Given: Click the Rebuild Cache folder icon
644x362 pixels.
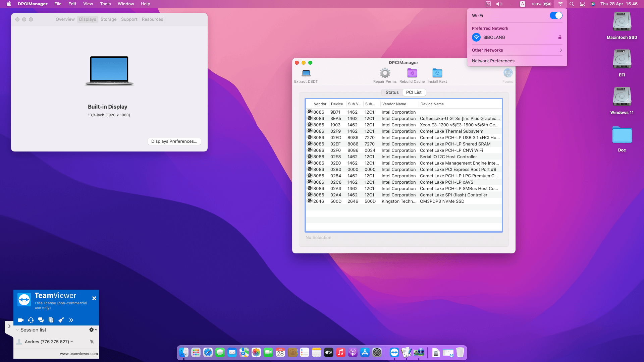Looking at the screenshot, I should pyautogui.click(x=412, y=73).
